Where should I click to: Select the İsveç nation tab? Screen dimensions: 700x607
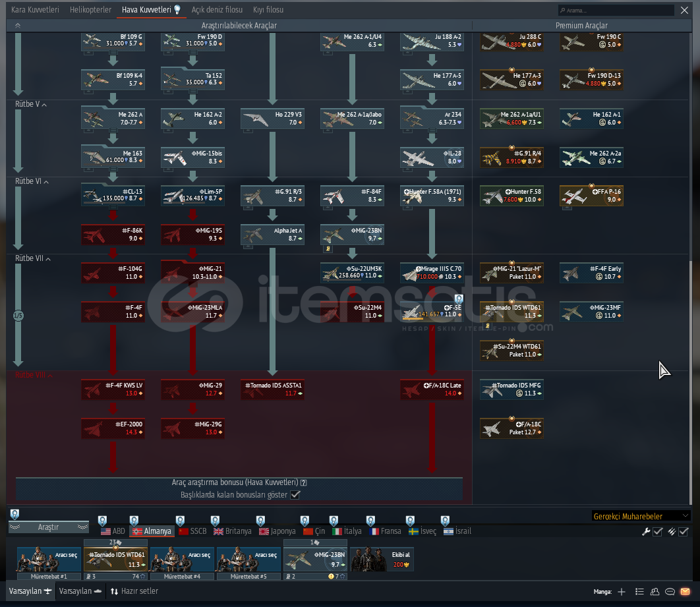point(423,531)
